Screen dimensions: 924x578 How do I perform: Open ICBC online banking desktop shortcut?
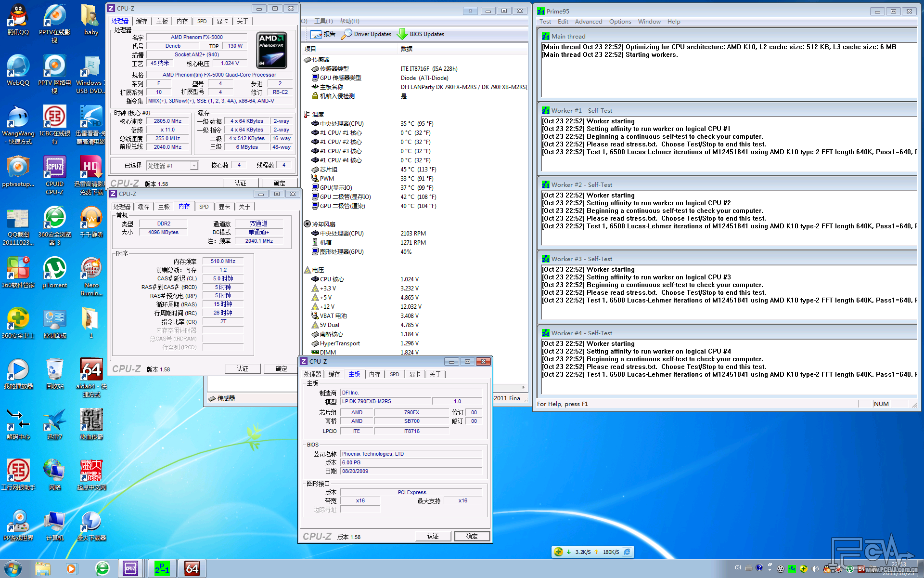pos(54,125)
